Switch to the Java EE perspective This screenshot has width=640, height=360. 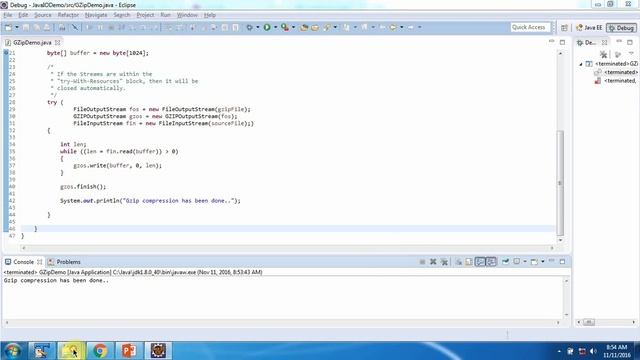point(589,28)
